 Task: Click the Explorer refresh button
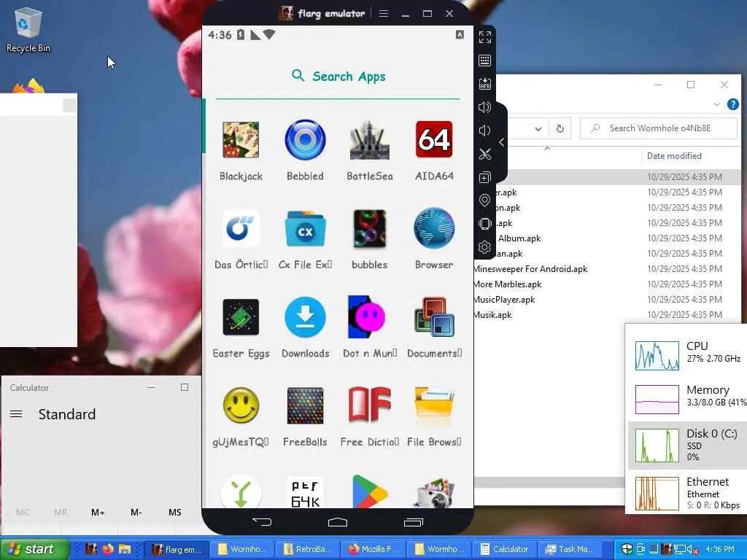click(x=560, y=128)
